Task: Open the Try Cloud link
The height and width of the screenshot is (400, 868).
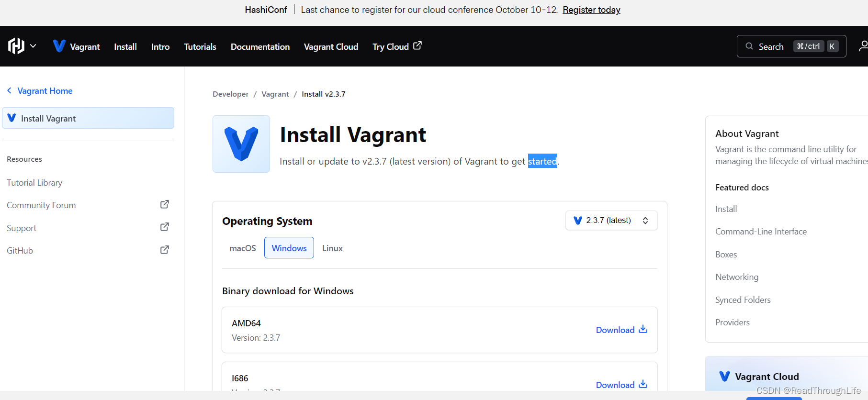Action: [x=397, y=46]
